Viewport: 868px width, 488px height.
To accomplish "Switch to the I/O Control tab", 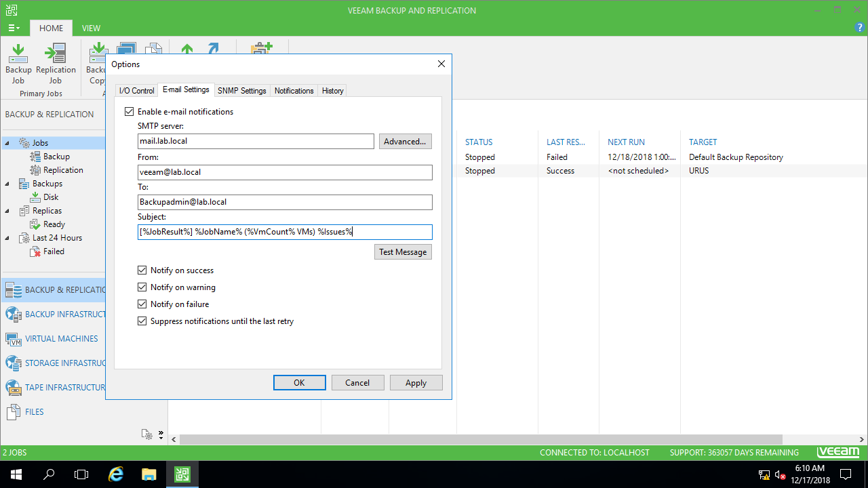I will [x=136, y=91].
